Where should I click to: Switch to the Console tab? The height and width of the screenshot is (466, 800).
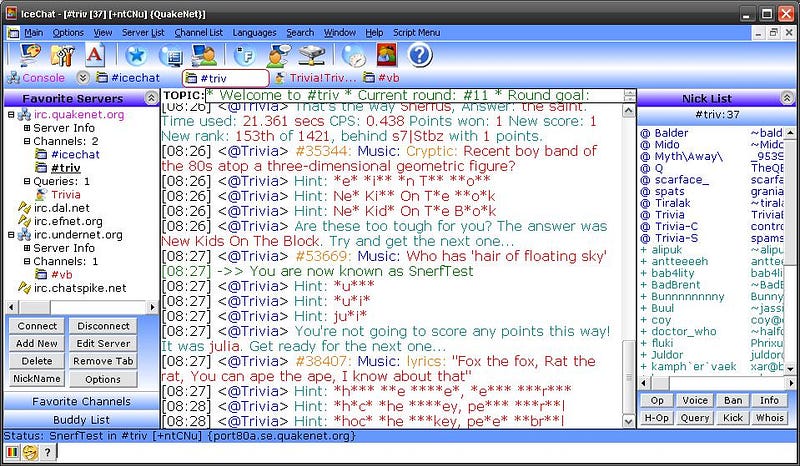[x=36, y=78]
